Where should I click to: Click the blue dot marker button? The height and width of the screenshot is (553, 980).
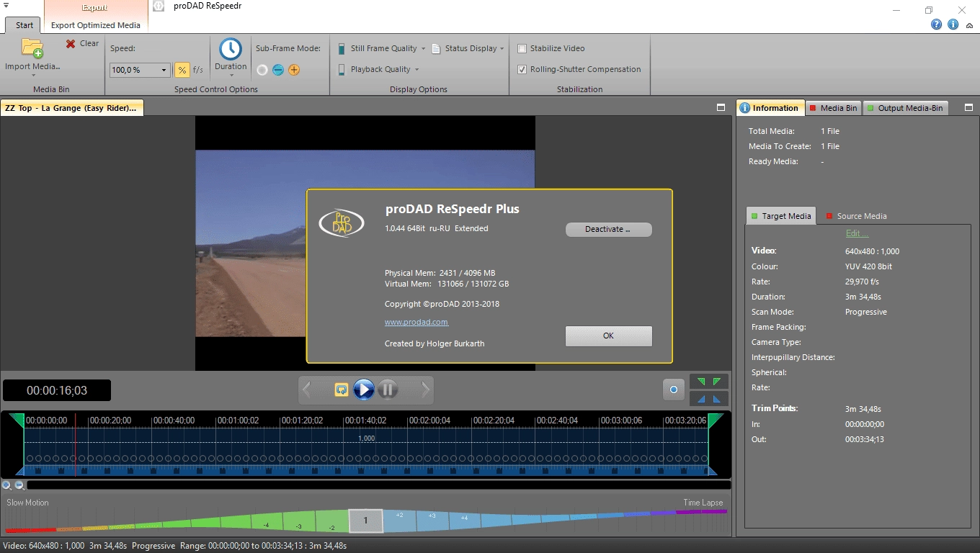point(674,390)
